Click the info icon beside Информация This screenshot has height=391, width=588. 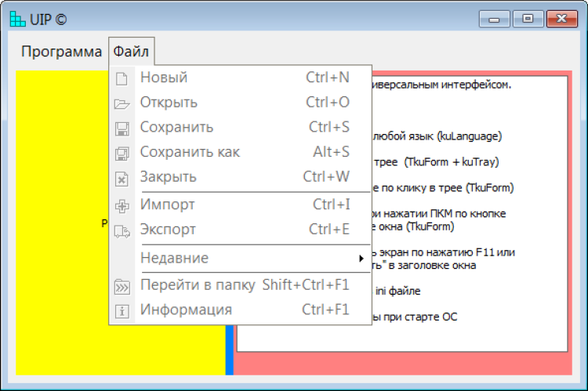(122, 310)
